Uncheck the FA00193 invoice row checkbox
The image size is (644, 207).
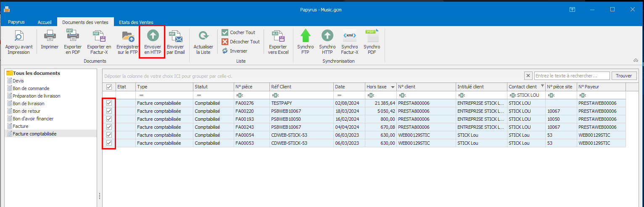click(x=109, y=119)
